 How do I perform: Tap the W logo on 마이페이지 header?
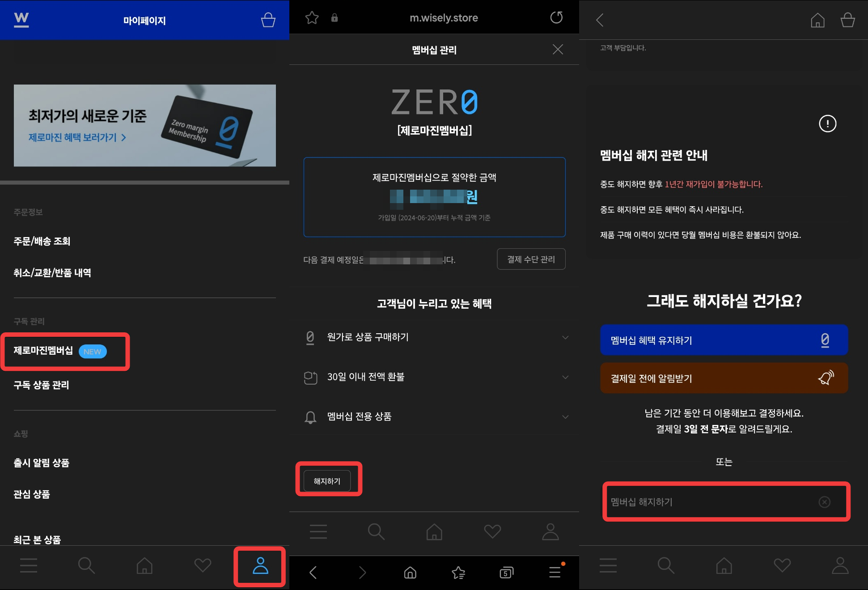(21, 20)
